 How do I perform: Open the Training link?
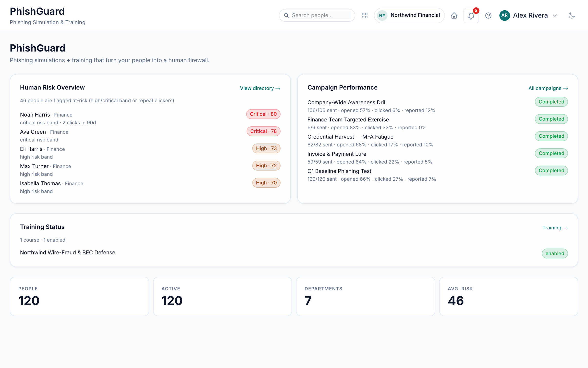pyautogui.click(x=555, y=228)
